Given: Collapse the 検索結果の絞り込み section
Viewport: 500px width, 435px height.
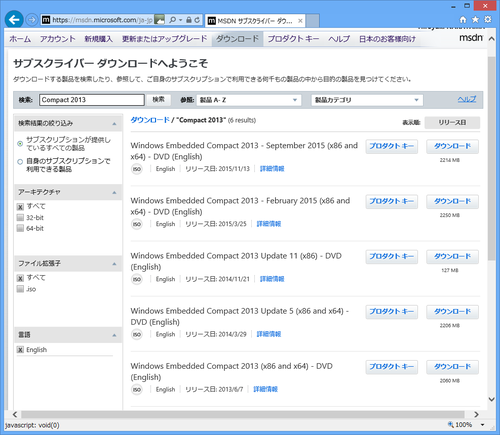Looking at the screenshot, I should tap(114, 124).
